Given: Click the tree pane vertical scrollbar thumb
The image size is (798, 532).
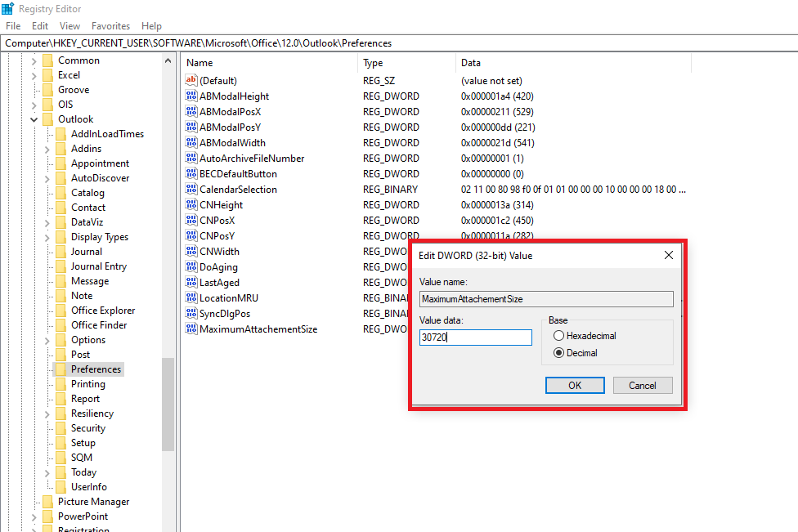Looking at the screenshot, I should click(168, 405).
